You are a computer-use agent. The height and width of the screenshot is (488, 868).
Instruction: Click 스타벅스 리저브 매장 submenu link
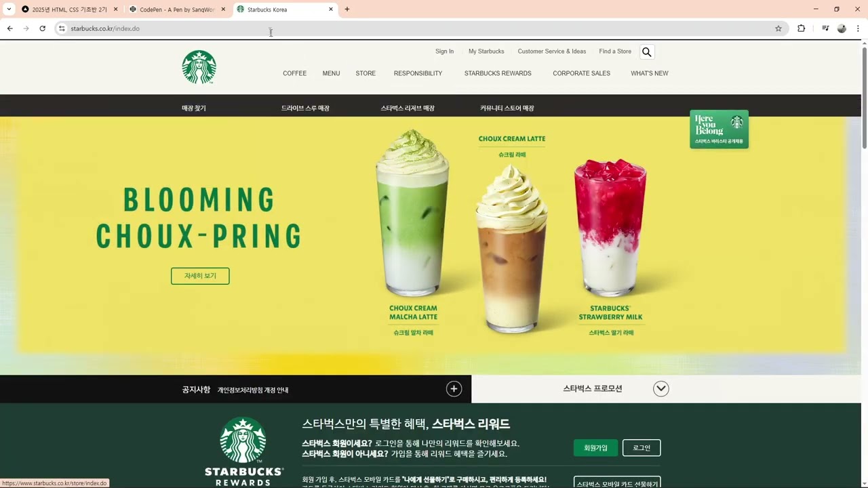408,108
